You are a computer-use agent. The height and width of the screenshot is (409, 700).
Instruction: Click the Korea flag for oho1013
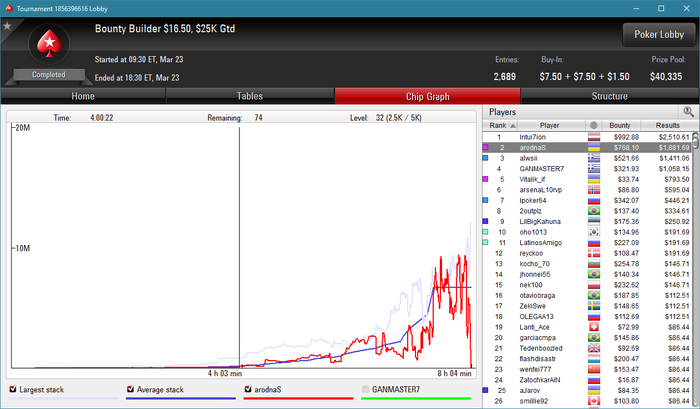click(594, 232)
